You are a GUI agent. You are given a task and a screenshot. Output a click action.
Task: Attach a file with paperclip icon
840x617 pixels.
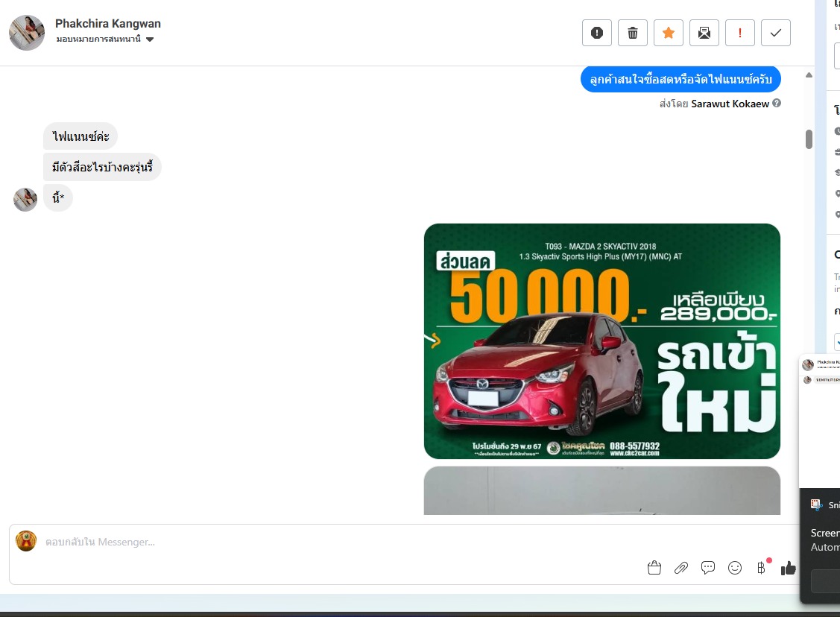(x=681, y=568)
